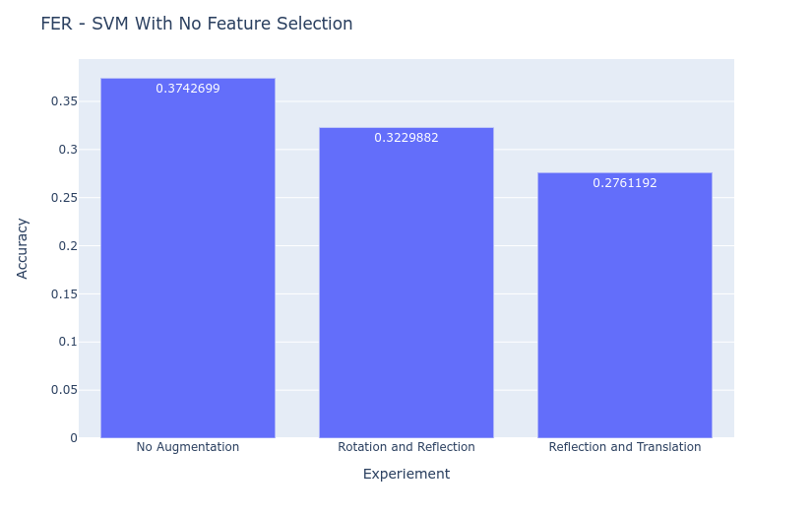Click the 0.1 y-axis tick label

coord(68,342)
